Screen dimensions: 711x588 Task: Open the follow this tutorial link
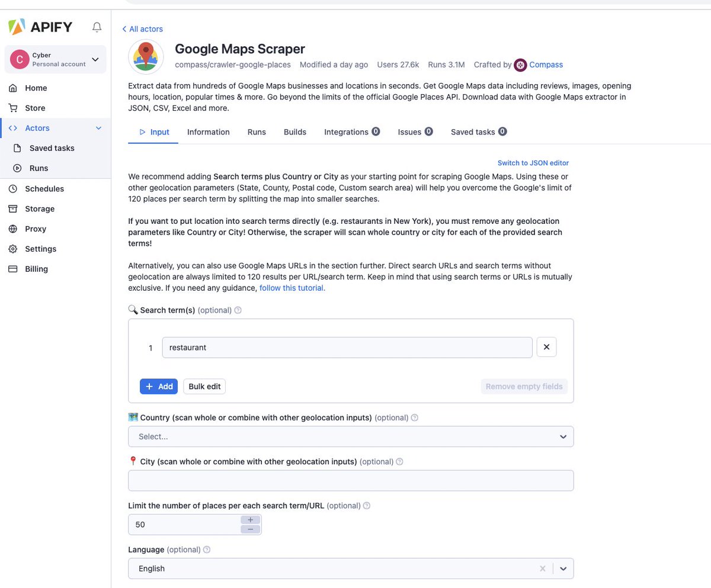(292, 288)
